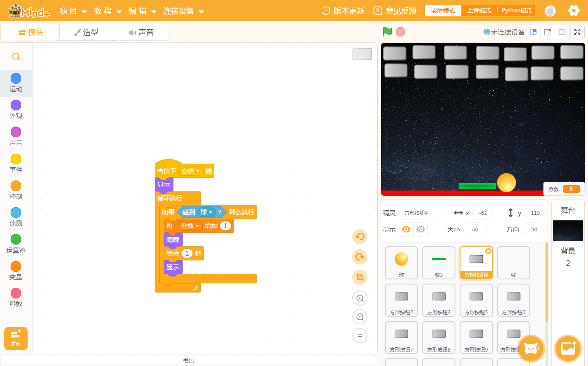Click 意见反馈 feedback link
588x366 pixels.
(x=395, y=11)
